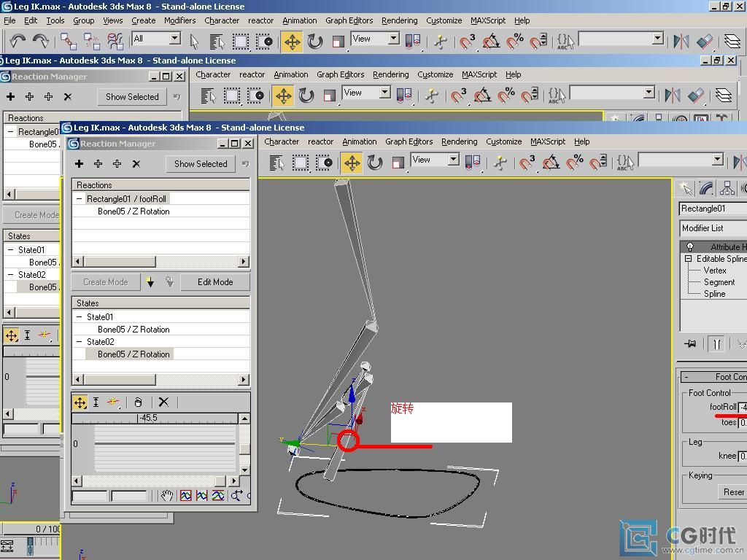This screenshot has width=747, height=560.
Task: Activate Select and Rotate in front window
Action: tap(376, 163)
